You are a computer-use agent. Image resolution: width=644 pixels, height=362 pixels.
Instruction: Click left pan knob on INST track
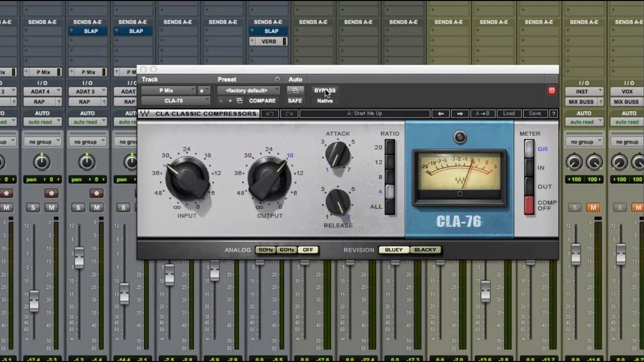574,162
